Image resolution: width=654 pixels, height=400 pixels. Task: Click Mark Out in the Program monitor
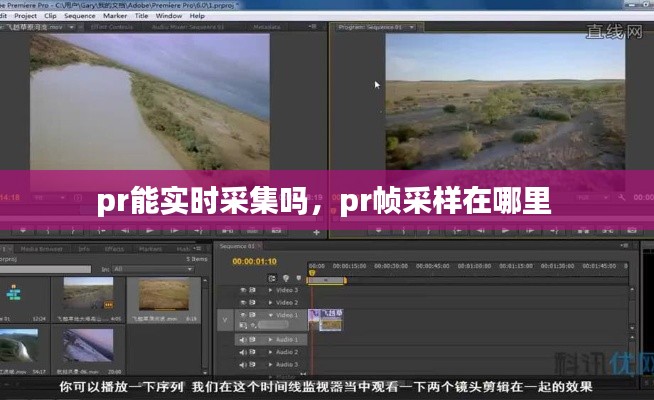tap(428, 230)
